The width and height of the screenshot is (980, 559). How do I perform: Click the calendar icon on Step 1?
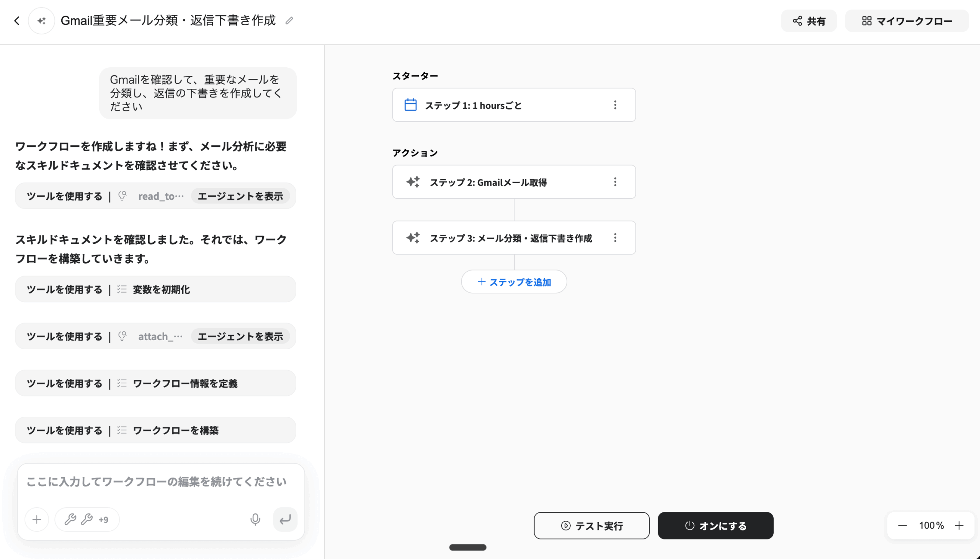410,105
